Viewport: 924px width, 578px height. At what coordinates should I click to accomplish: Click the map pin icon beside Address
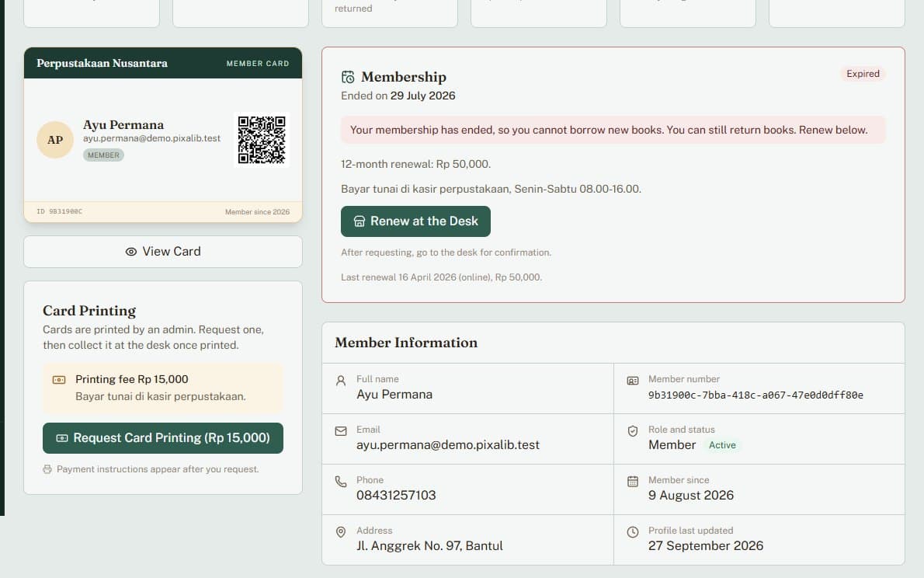[341, 532]
